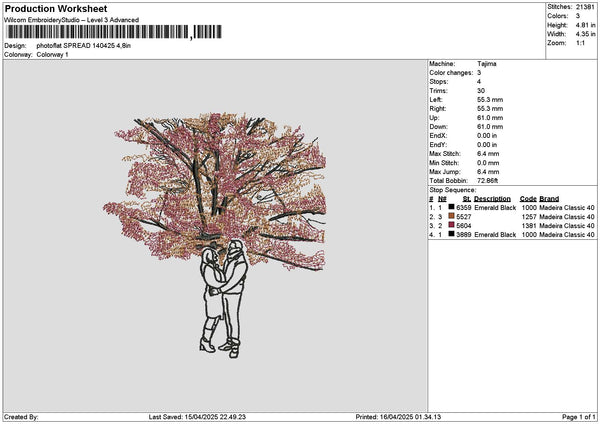This screenshot has width=600, height=424.
Task: Click the black swatch for stop 4
Action: click(452, 234)
